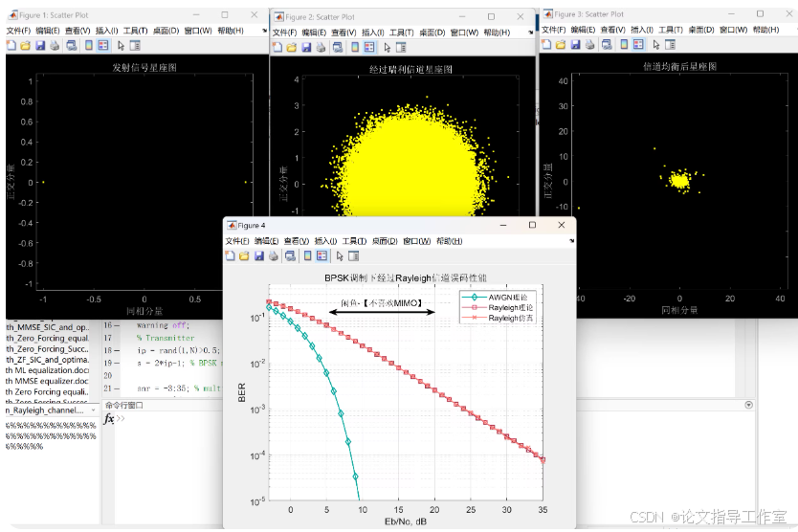Open file icon in Figure 1 toolbar
Viewport: 798px width, 532px height.
pos(26,46)
